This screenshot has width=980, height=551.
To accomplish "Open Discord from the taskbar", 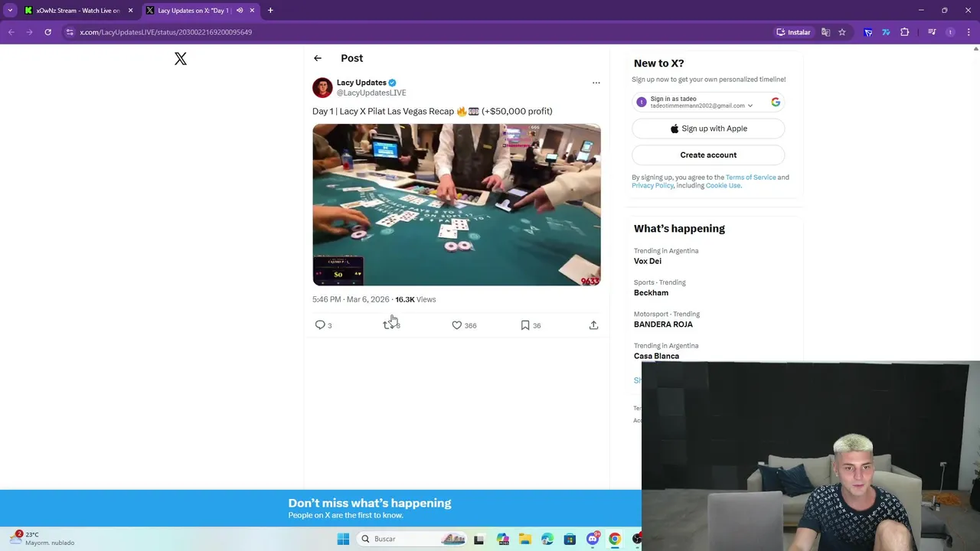I will coord(593,539).
